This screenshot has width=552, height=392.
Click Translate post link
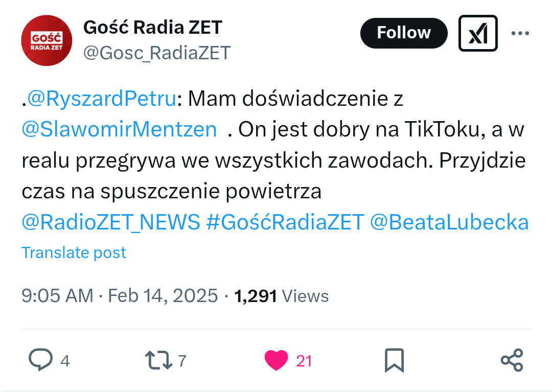pyautogui.click(x=74, y=252)
